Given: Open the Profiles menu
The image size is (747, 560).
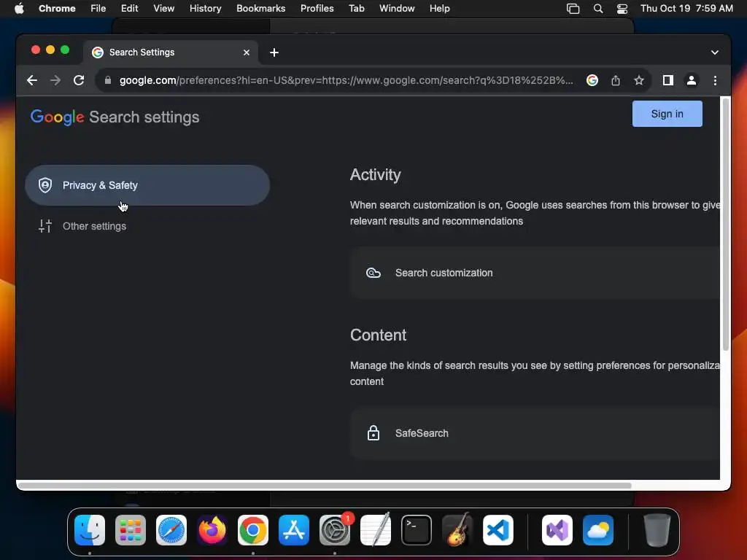Looking at the screenshot, I should point(317,9).
